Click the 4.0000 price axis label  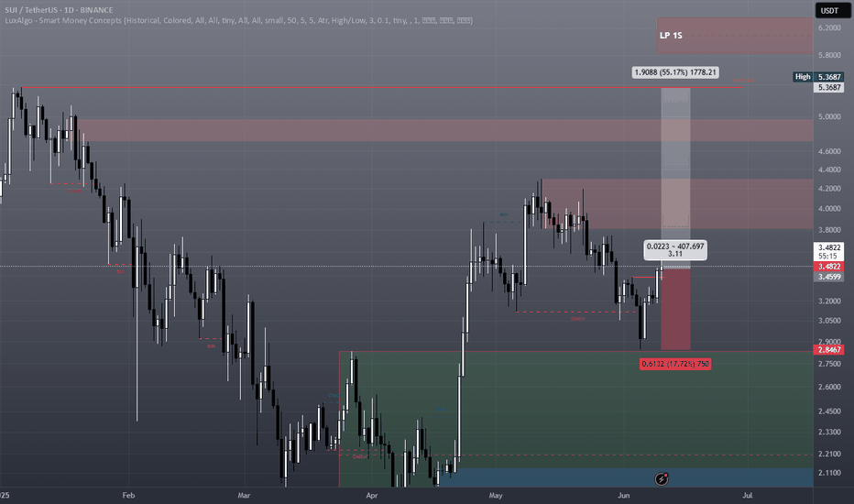tap(829, 209)
